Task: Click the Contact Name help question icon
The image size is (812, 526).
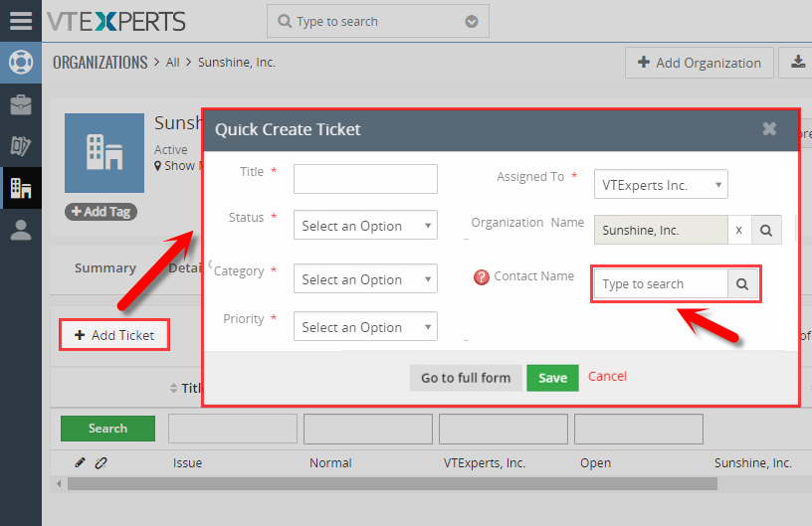Action: click(482, 277)
